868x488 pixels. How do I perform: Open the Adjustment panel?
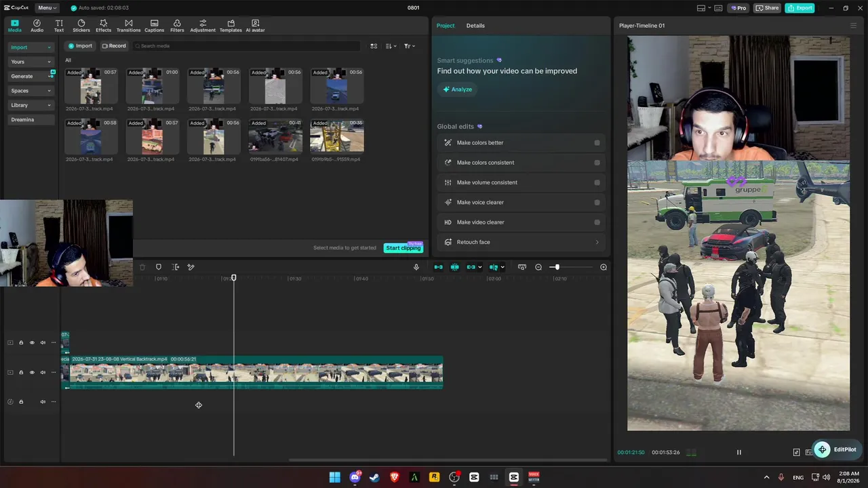tap(203, 26)
